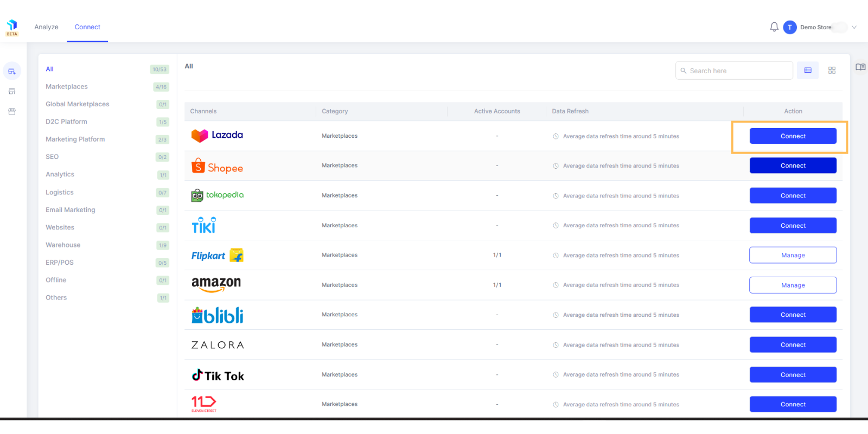Screen dimensions: 868x434
Task: Click the clock icon in Amazon row
Action: 556,285
